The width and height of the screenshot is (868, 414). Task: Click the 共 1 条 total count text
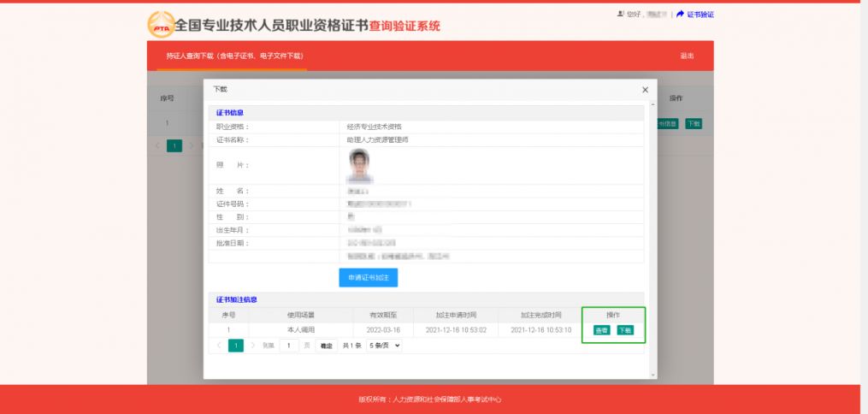[352, 346]
